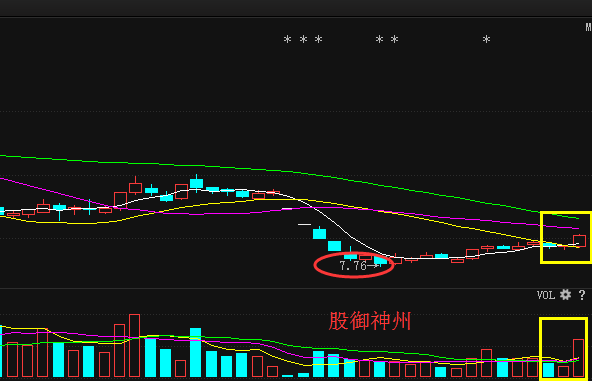Click the first asterisk of the pair
Viewport: 592px width, 381px height.
379,39
